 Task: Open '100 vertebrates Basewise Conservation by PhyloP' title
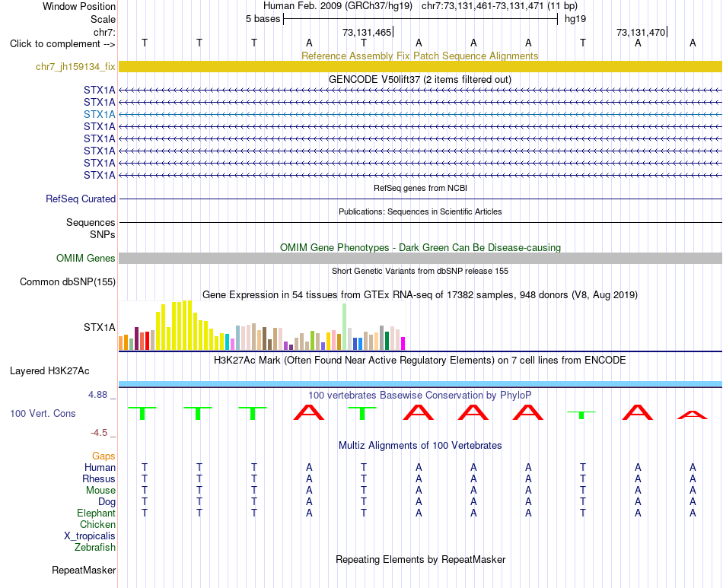coord(419,395)
